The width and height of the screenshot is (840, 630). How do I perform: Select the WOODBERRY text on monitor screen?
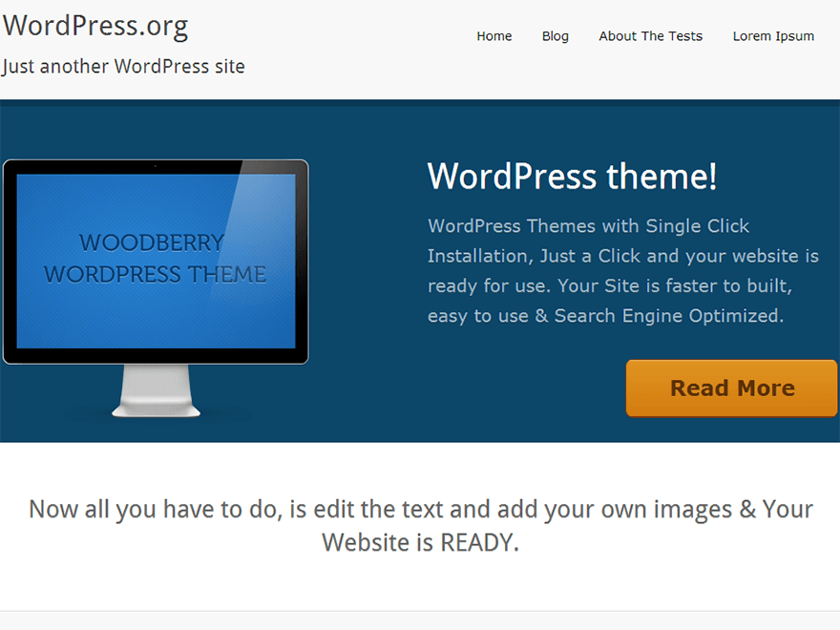point(152,242)
